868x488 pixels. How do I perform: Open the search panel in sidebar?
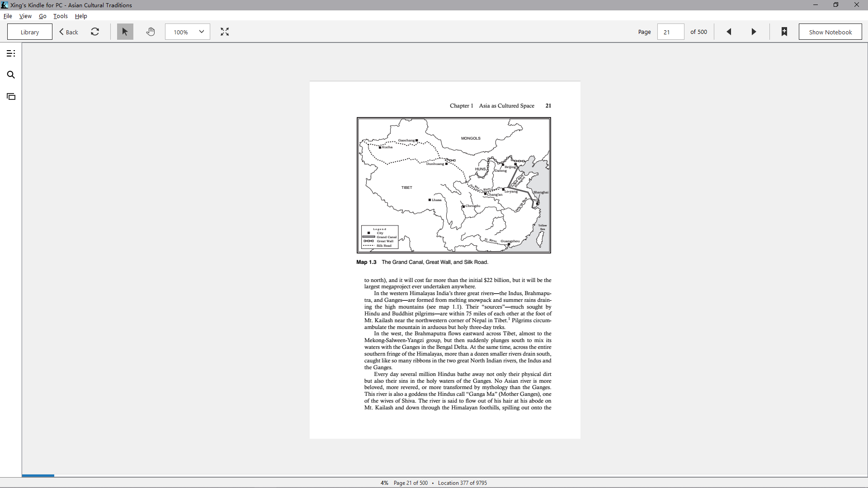click(x=11, y=75)
